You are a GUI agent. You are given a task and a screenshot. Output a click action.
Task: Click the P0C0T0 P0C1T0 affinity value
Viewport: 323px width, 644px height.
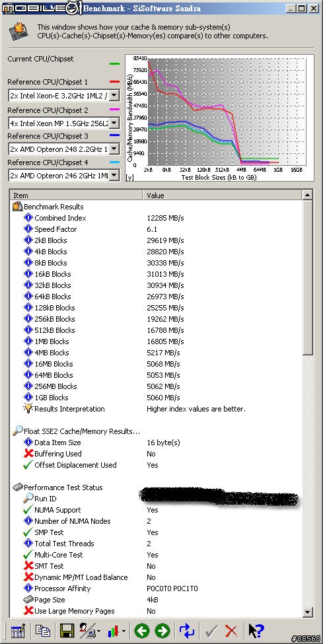point(172,589)
